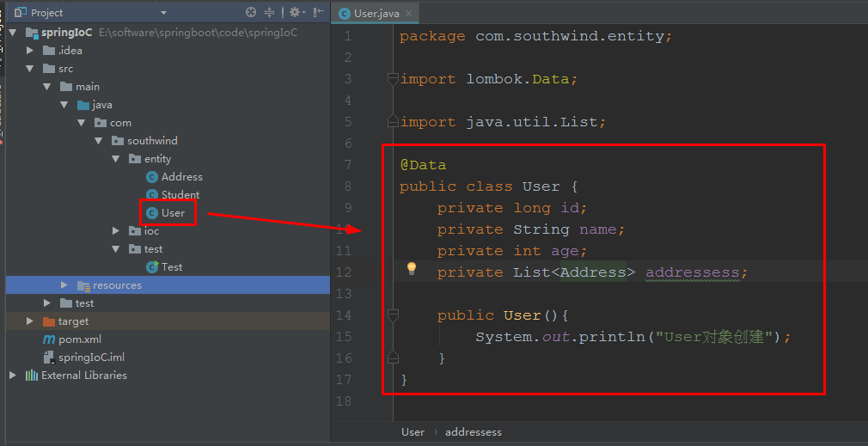Viewport: 868px width, 446px height.
Task: Select the resources folder row
Action: tap(168, 285)
